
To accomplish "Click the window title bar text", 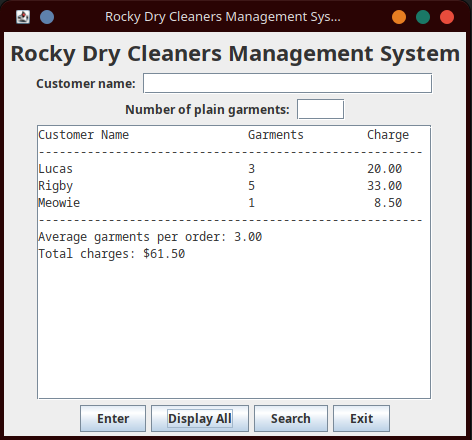I will click(223, 17).
